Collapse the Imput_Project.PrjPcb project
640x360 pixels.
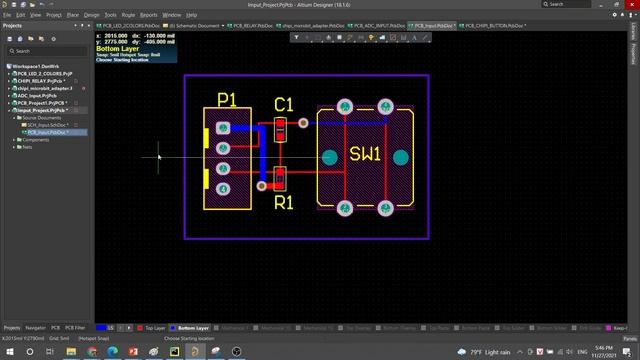pos(9,111)
